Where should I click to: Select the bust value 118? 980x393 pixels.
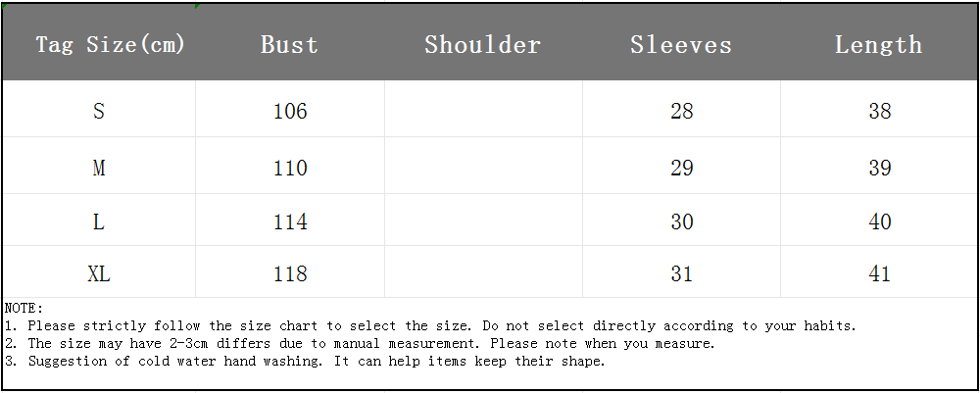(290, 274)
